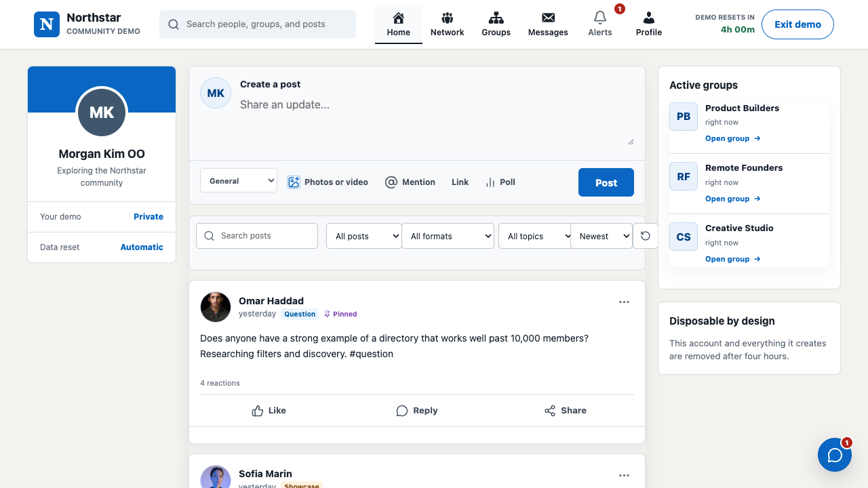Click the Automatic data reset link
868x488 pixels.
click(x=142, y=247)
